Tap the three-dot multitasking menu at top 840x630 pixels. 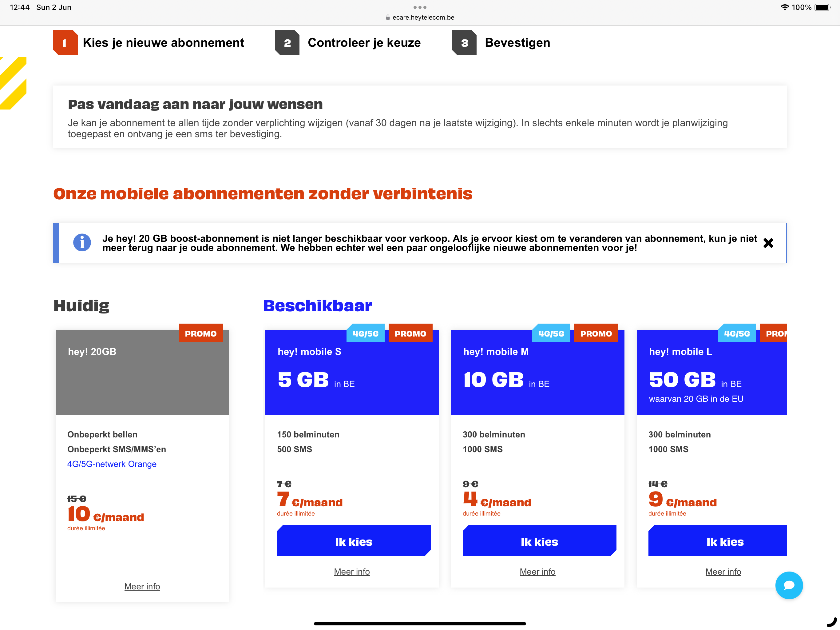click(420, 7)
